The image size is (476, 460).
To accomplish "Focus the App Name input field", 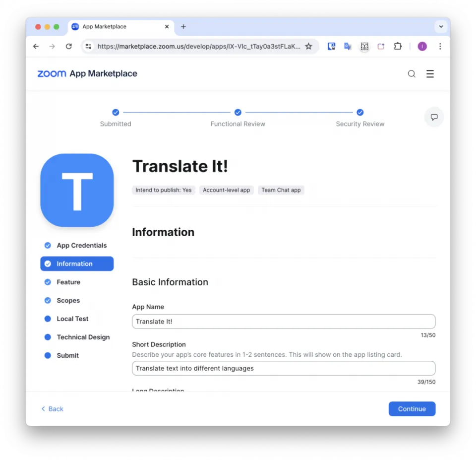I will pos(284,322).
